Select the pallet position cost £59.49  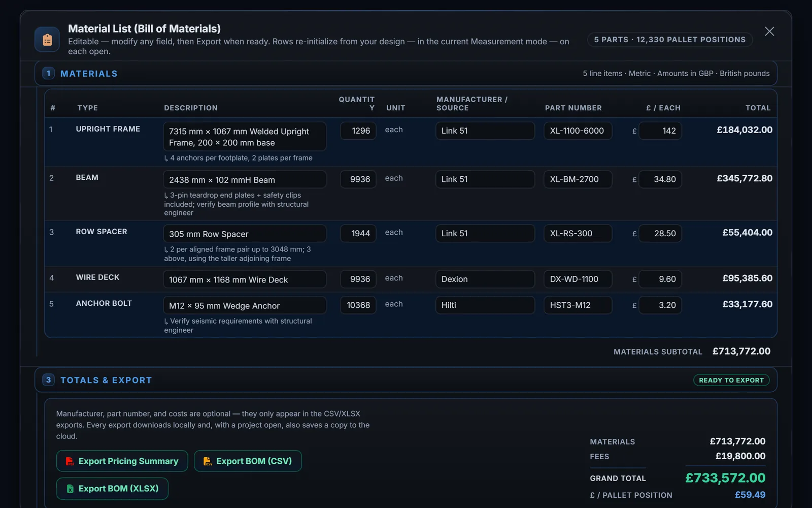750,495
